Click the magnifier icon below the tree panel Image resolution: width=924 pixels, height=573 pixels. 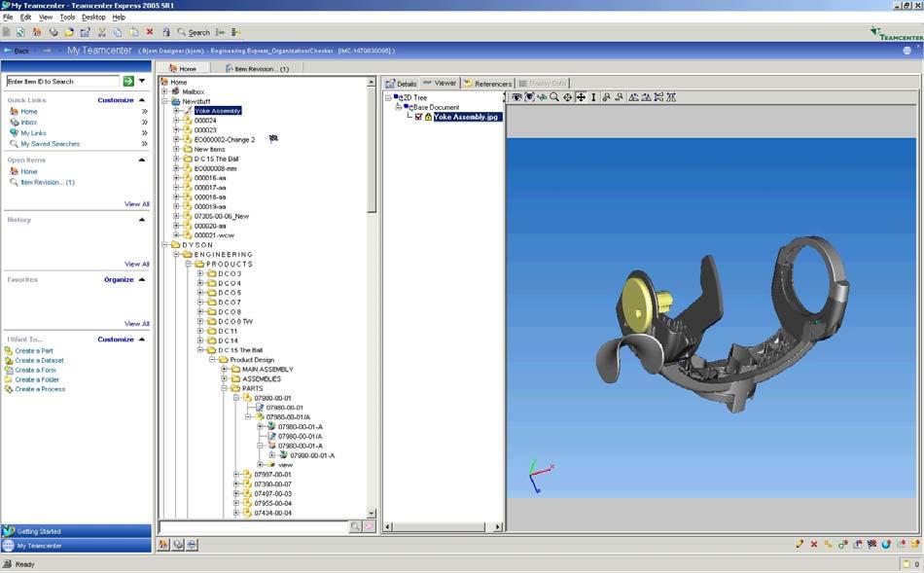[x=355, y=526]
